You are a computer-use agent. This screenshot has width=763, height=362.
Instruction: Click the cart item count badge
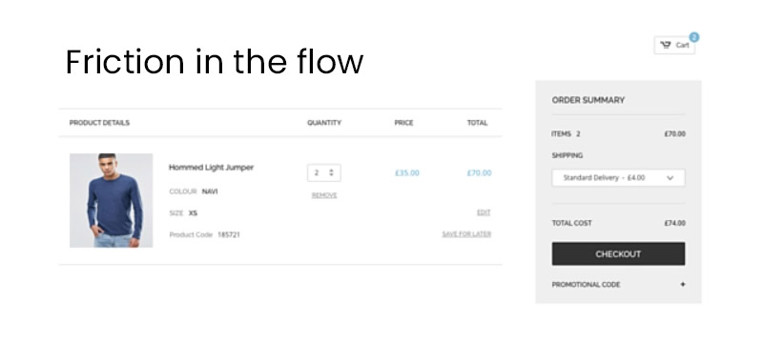tap(694, 37)
